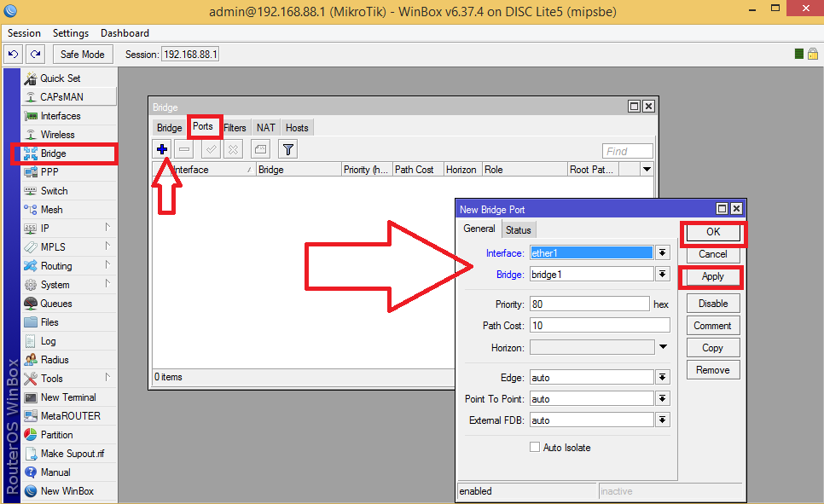
Task: Click the blue plus Add button
Action: [x=162, y=149]
